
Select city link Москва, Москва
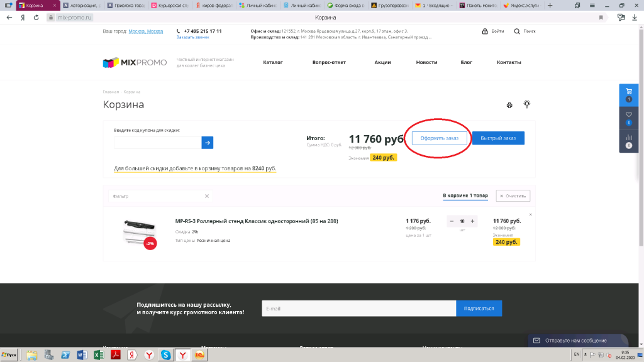(146, 31)
